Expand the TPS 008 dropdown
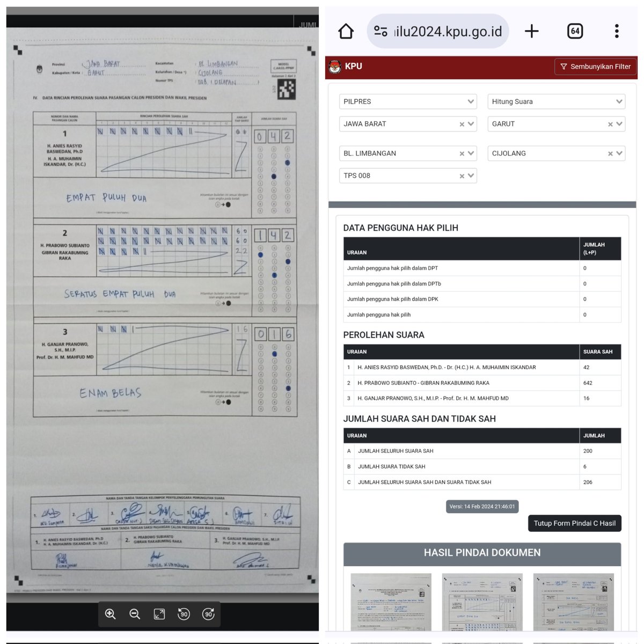The width and height of the screenshot is (644, 644). (471, 175)
